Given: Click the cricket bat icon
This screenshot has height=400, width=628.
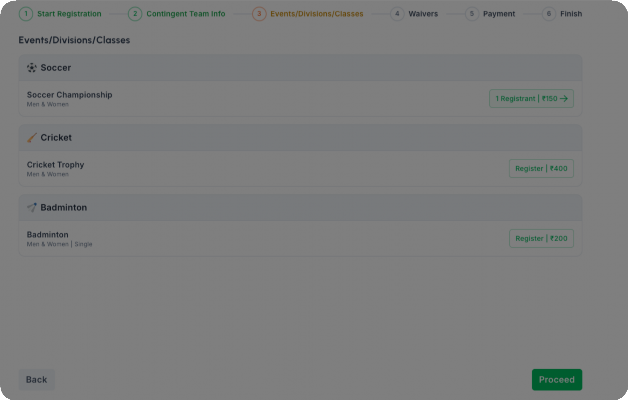Looking at the screenshot, I should [32, 138].
